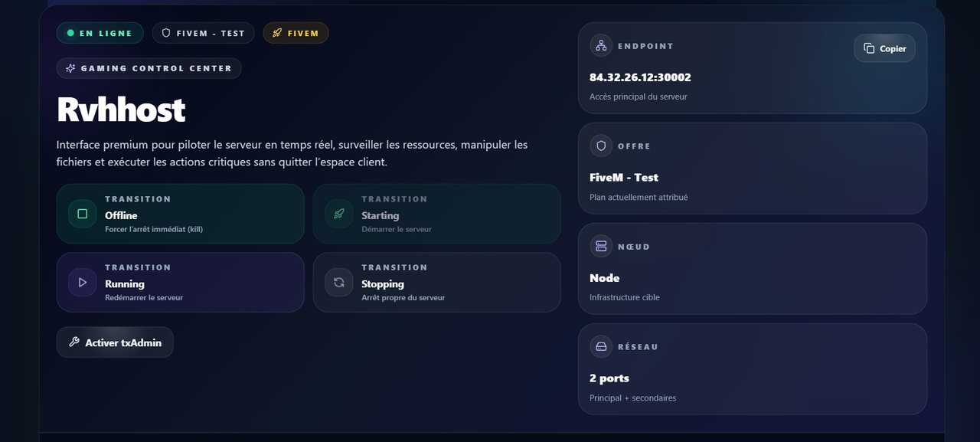Click the refresh arrows icon on Stopping
The image size is (980, 442).
(x=338, y=282)
